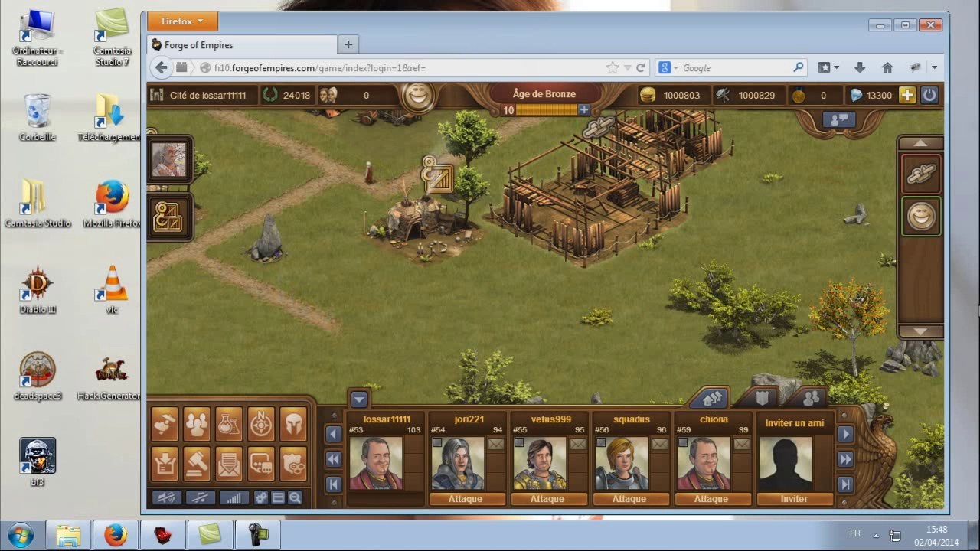This screenshot has width=980, height=551.
Task: Open the Firefox menu dropdown
Action: click(x=182, y=21)
